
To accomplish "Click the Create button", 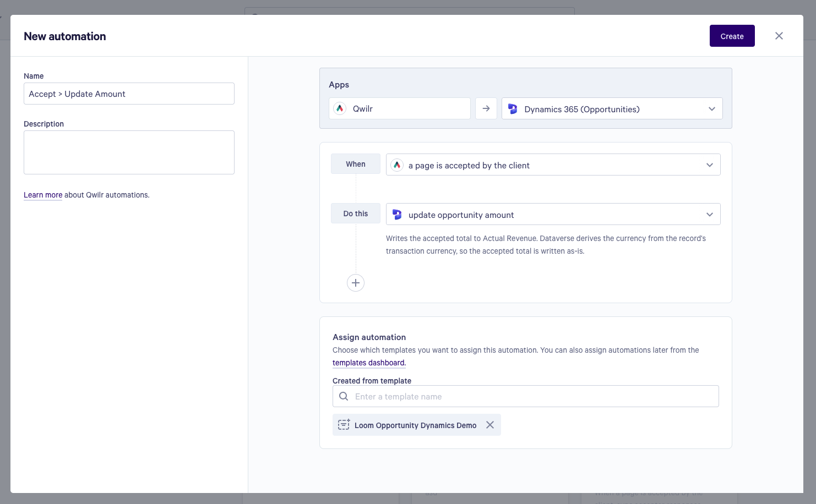I will click(x=732, y=36).
